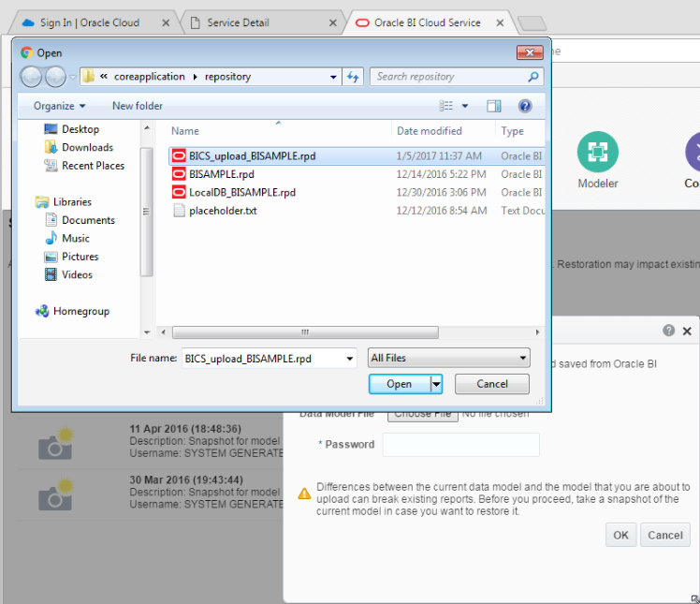Image resolution: width=700 pixels, height=604 pixels.
Task: Open dialog help with the question mark icon
Action: (525, 106)
